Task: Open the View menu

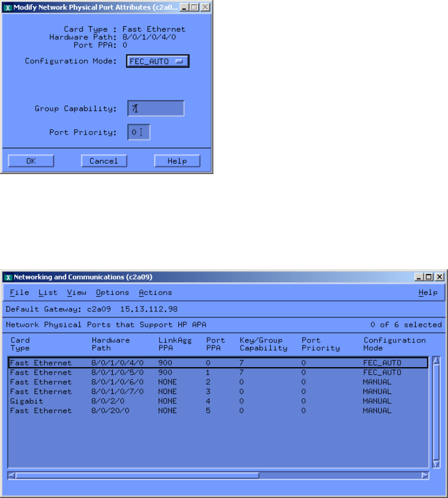Action: point(77,293)
